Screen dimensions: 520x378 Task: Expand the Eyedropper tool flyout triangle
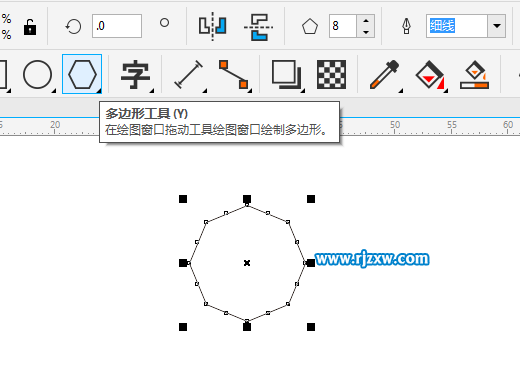(401, 90)
